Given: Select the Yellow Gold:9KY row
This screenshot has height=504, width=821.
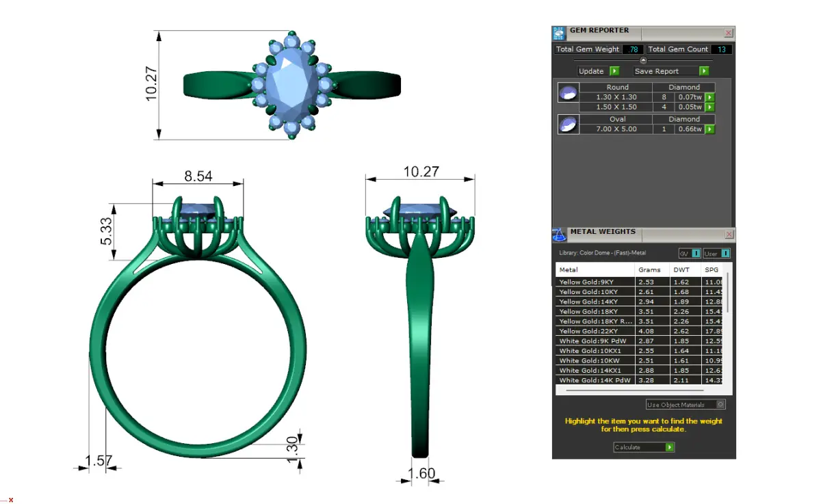Looking at the screenshot, I should (x=640, y=282).
